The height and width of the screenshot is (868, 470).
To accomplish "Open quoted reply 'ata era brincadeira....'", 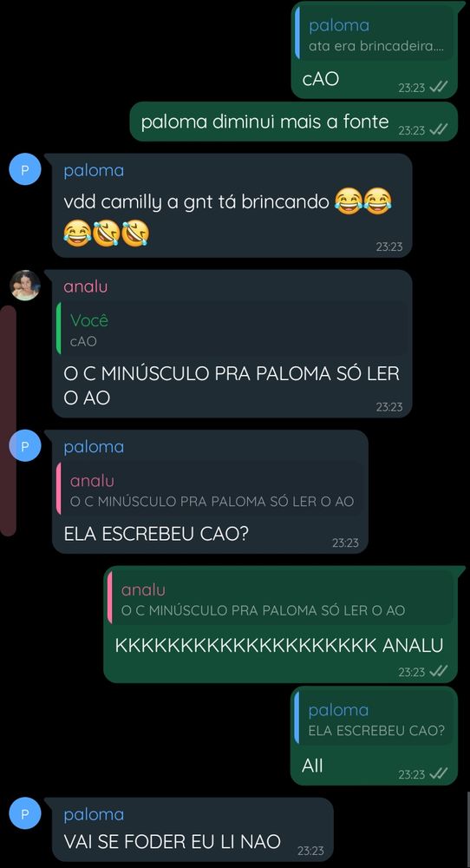I will (375, 36).
